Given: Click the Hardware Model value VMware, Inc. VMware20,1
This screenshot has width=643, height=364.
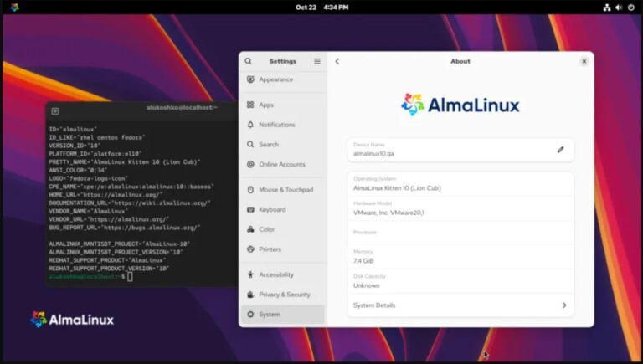Looking at the screenshot, I should (388, 213).
